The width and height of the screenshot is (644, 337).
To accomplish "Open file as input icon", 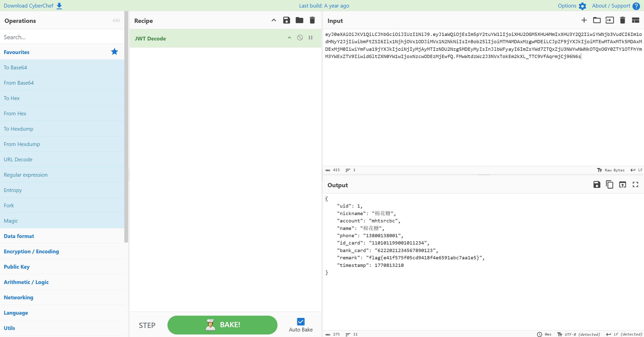I will [610, 20].
